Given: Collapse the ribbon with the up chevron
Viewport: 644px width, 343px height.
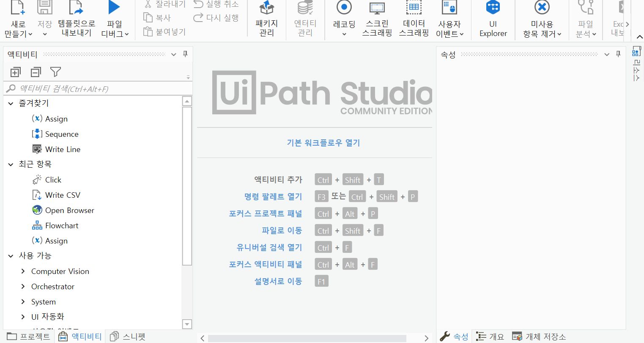Looking at the screenshot, I should coord(639,37).
